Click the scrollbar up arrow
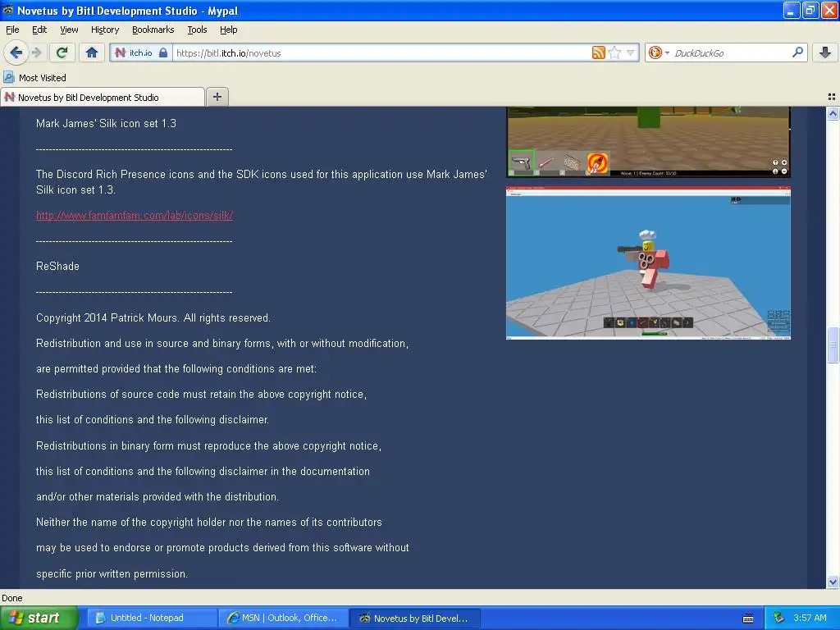The width and height of the screenshot is (840, 630). click(x=833, y=113)
